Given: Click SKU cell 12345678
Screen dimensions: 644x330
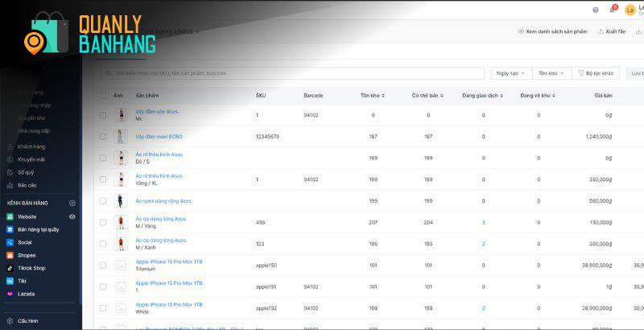Looking at the screenshot, I should coord(267,137).
